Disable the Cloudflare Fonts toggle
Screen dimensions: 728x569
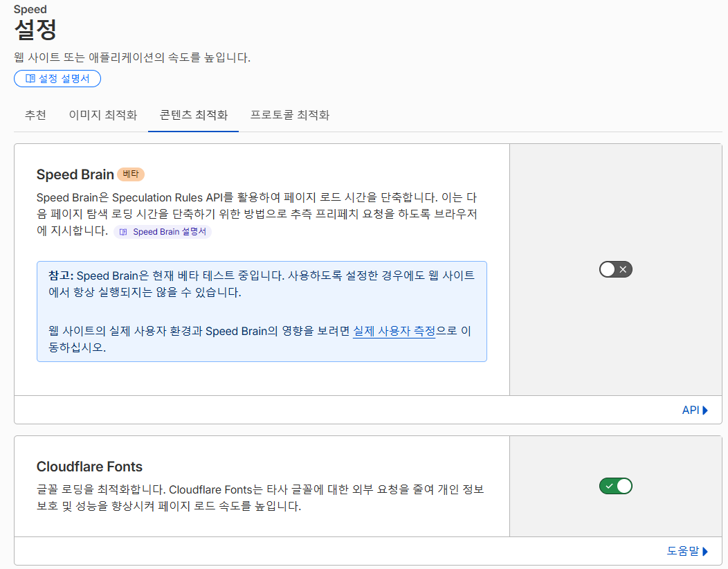point(616,487)
